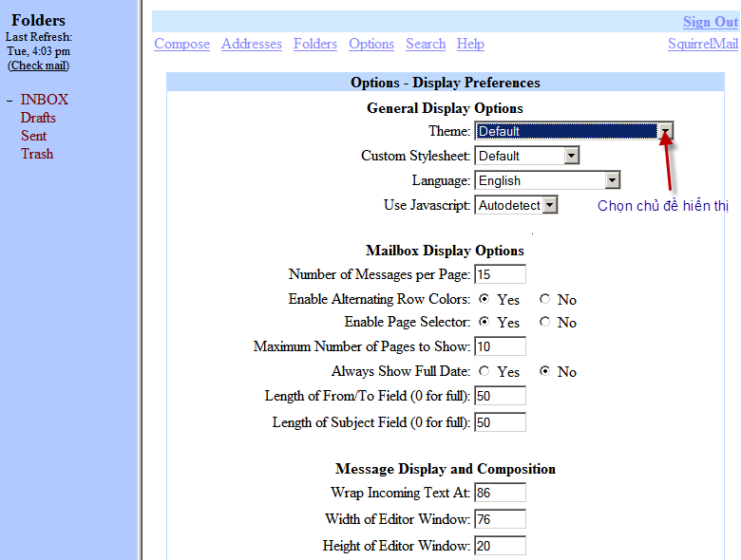Viewport: 741px width, 560px height.
Task: Open the Sent folder
Action: [x=34, y=136]
